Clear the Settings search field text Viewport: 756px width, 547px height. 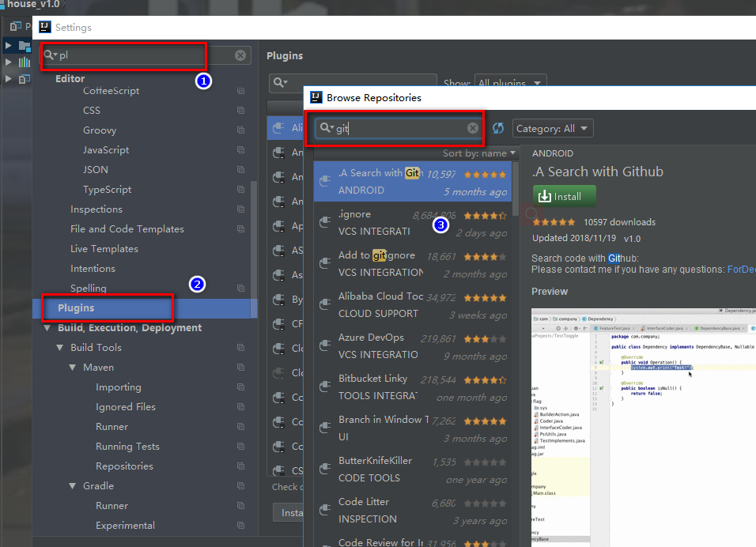(x=240, y=55)
